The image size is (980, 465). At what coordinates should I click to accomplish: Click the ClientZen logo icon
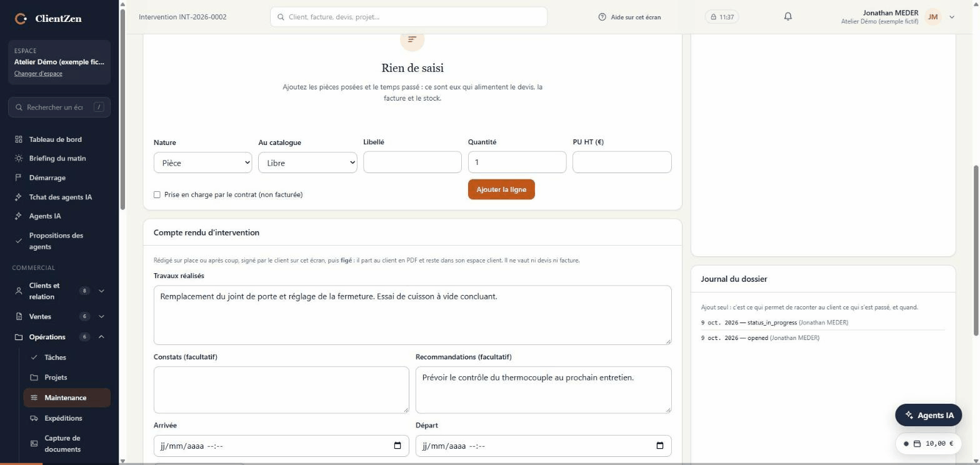[21, 19]
